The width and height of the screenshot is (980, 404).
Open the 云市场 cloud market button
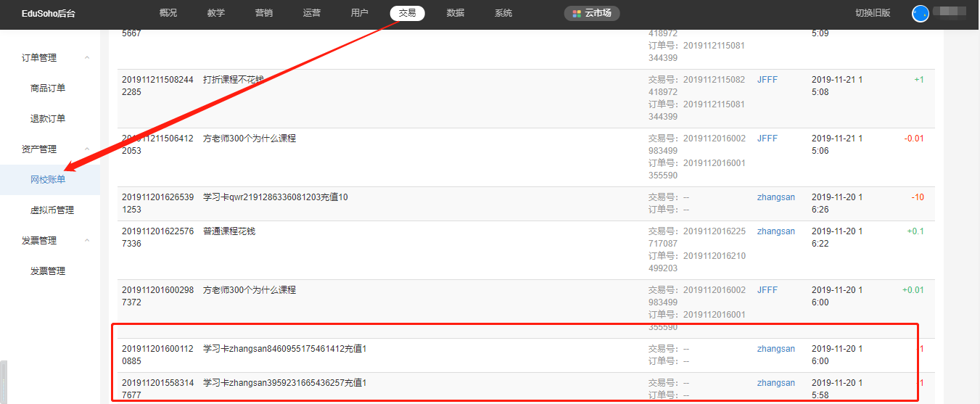click(592, 13)
